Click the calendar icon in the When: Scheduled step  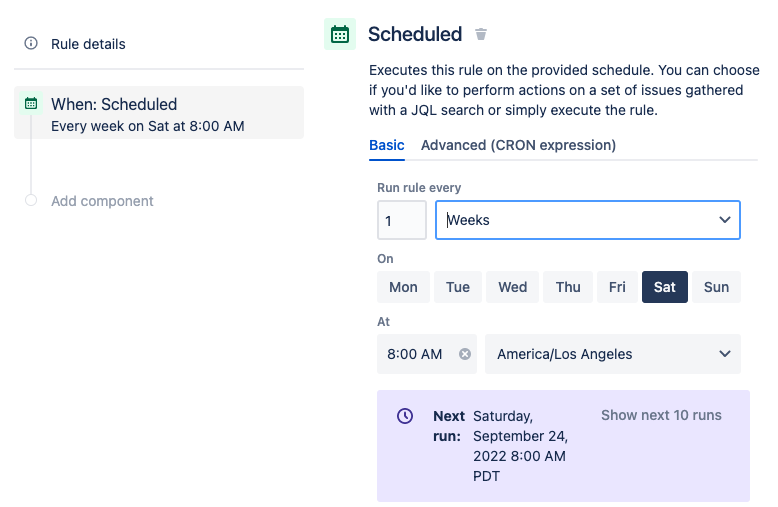coord(31,103)
